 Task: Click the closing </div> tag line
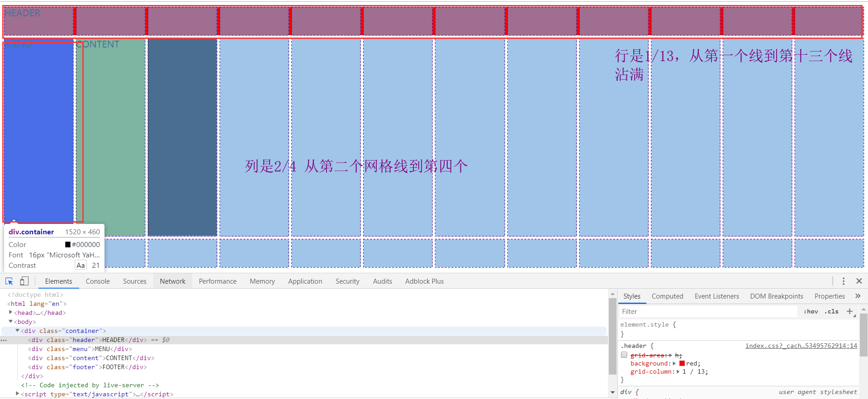(x=32, y=376)
